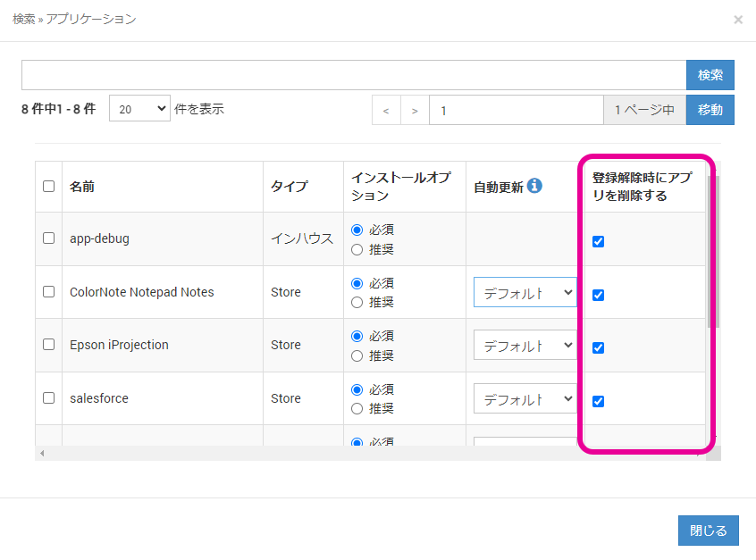Click the 検索 search button
The height and width of the screenshot is (560, 756).
coord(710,75)
